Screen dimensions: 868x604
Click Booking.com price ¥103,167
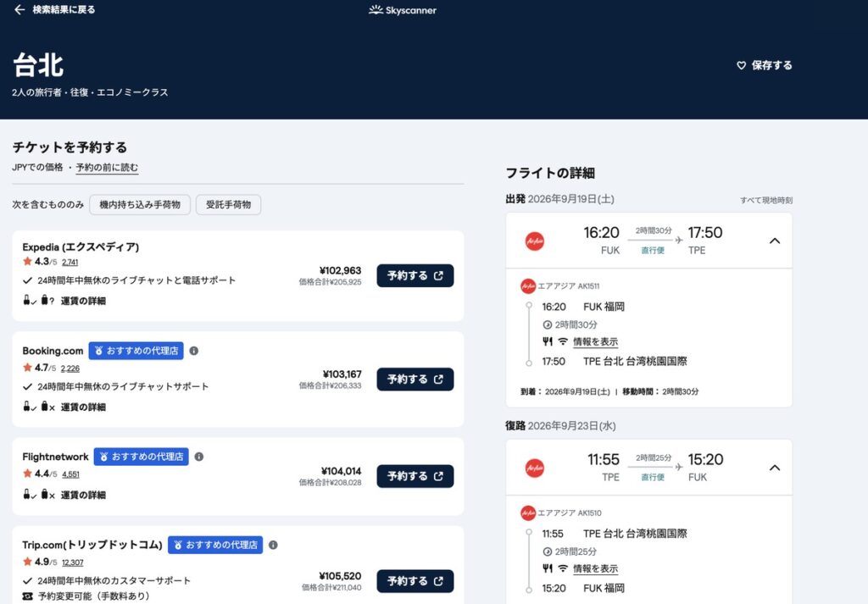(x=342, y=374)
